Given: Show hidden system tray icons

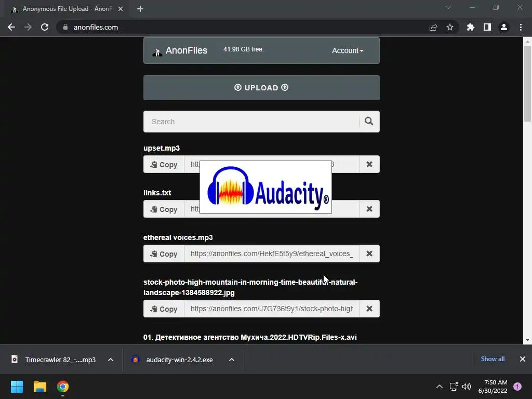Looking at the screenshot, I should point(440,387).
